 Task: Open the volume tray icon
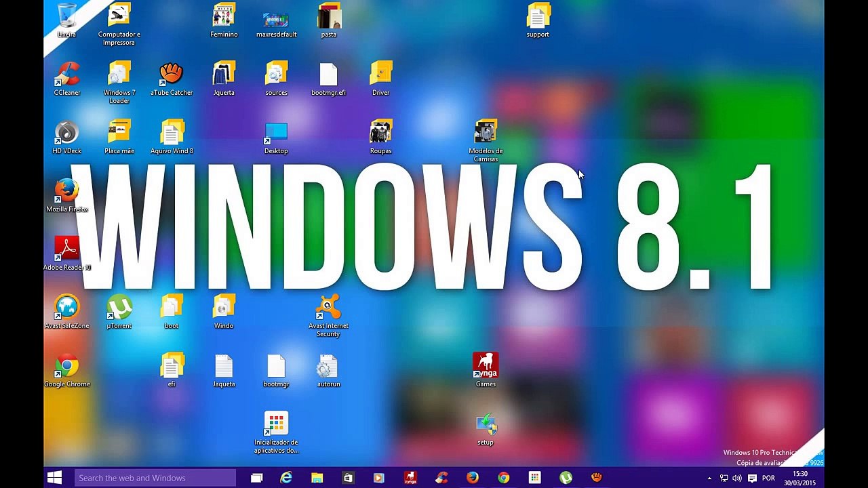pos(737,478)
